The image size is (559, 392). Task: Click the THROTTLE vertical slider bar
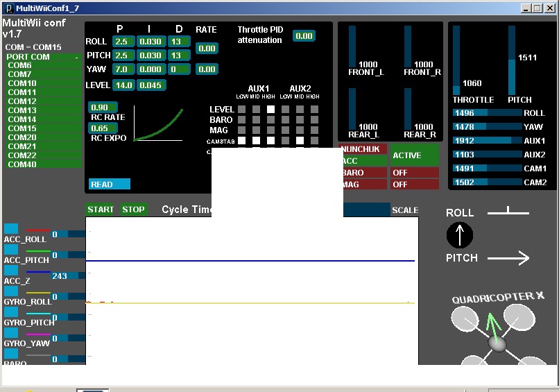(456, 60)
